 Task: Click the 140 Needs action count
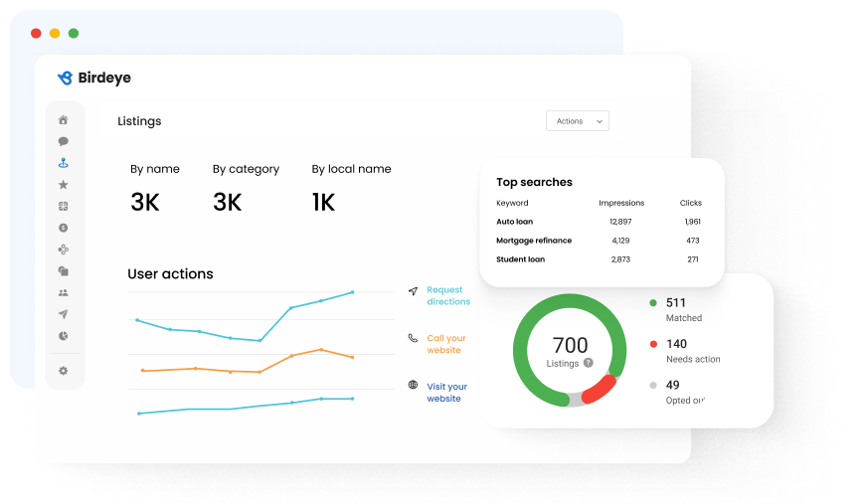point(676,344)
